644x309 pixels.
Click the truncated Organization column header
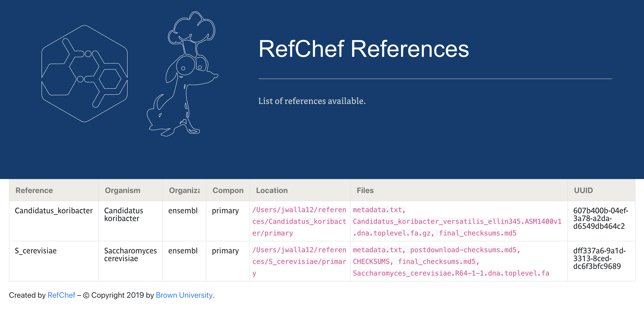[x=184, y=190]
